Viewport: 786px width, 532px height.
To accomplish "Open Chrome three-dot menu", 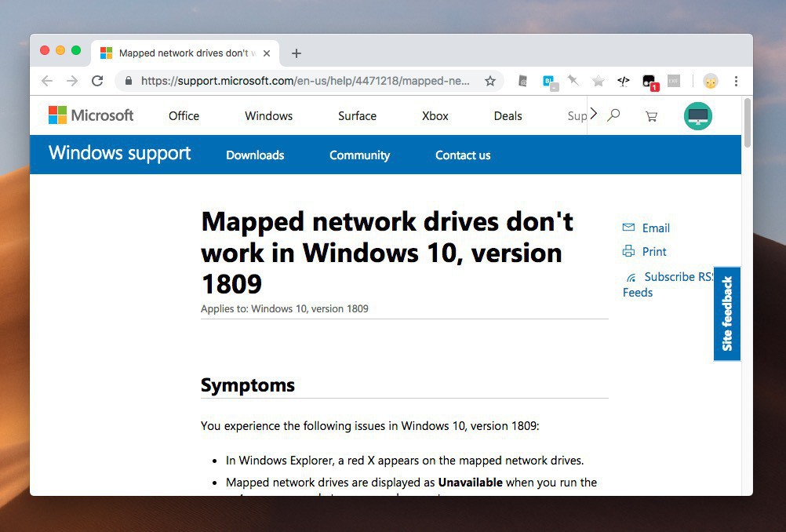I will [x=736, y=81].
